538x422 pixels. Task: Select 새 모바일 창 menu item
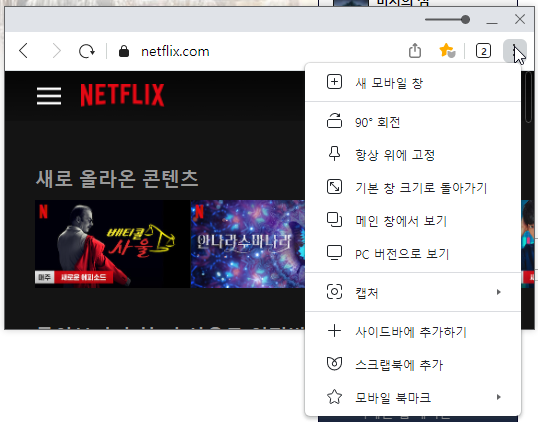(x=413, y=83)
